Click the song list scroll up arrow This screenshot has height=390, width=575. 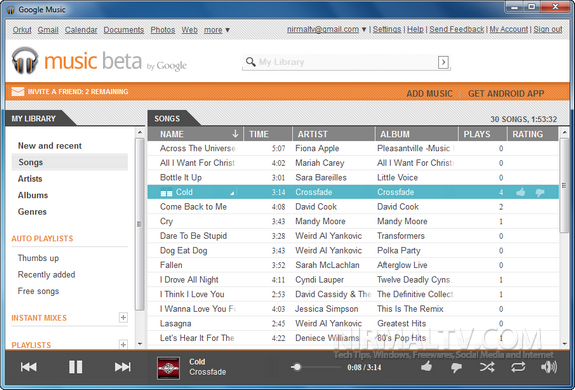pyautogui.click(x=564, y=132)
